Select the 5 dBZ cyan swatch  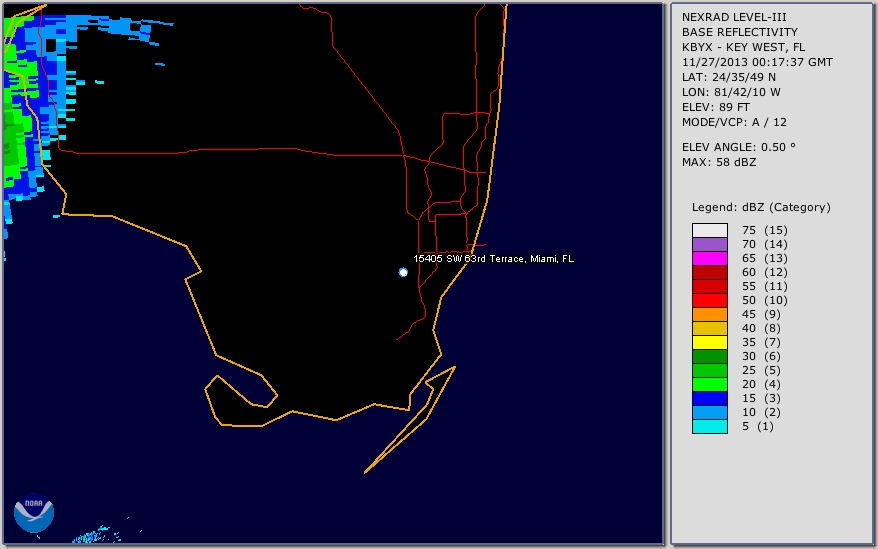click(710, 426)
